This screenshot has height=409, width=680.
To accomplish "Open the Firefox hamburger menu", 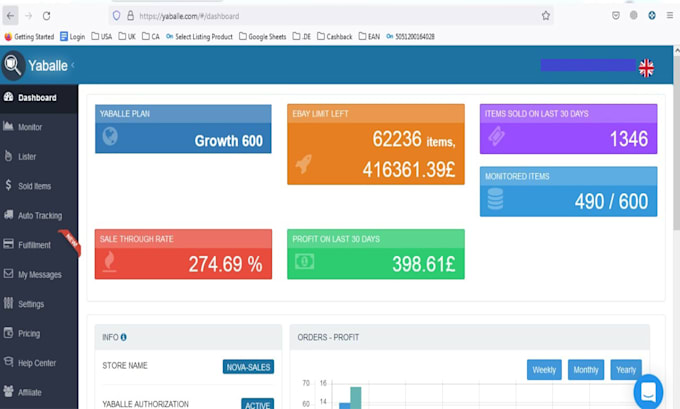I will click(x=670, y=15).
